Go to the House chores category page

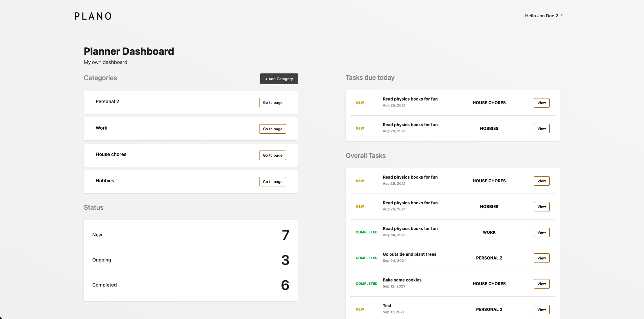tap(272, 155)
